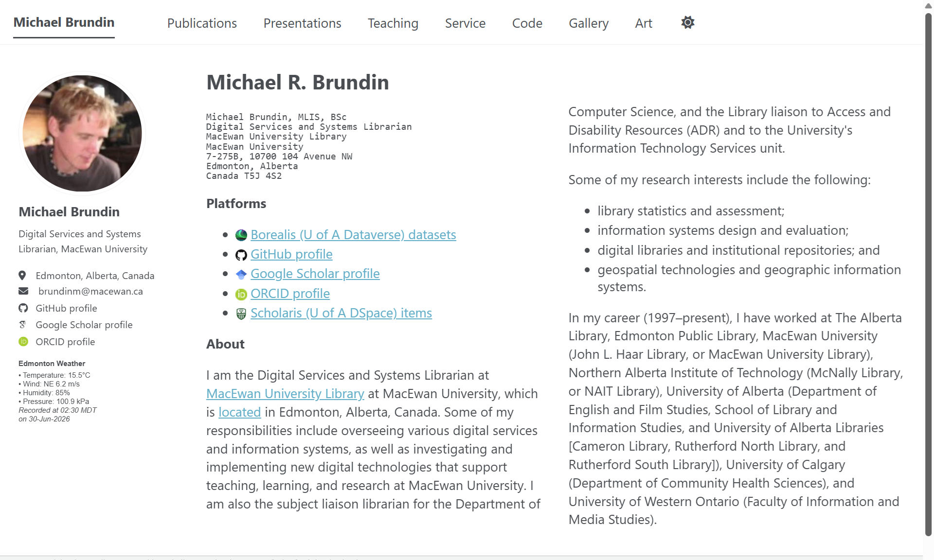Open the Publications menu item

(x=202, y=23)
